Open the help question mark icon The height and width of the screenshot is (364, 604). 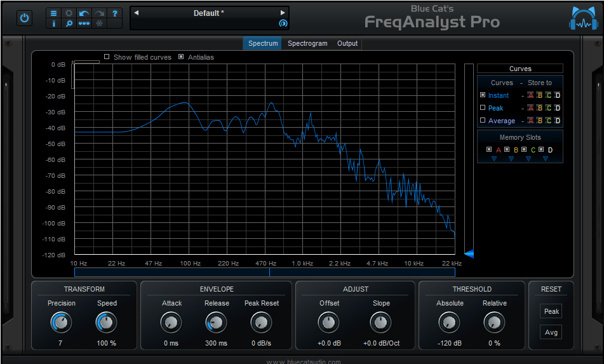(x=115, y=13)
